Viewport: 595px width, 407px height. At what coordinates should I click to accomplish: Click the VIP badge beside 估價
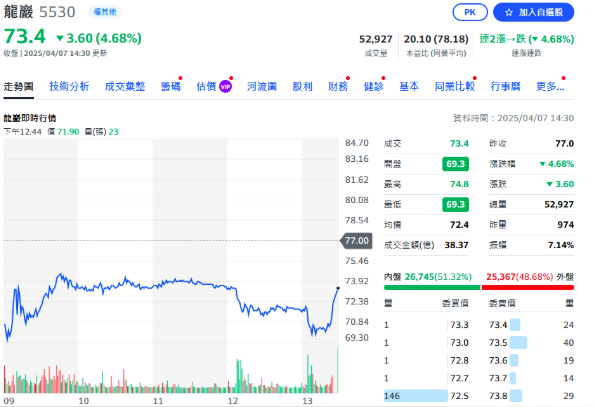pos(225,87)
